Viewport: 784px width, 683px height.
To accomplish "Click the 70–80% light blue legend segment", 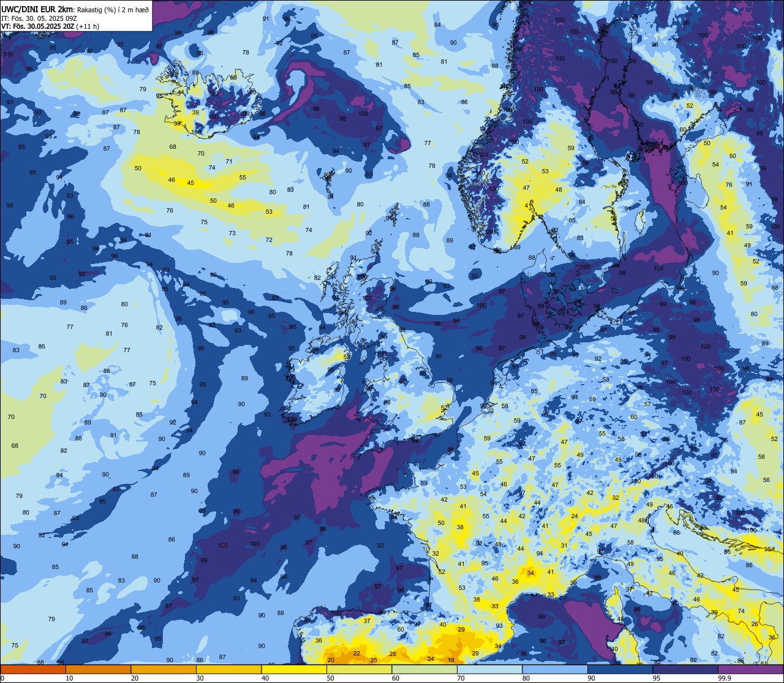I will point(489,669).
